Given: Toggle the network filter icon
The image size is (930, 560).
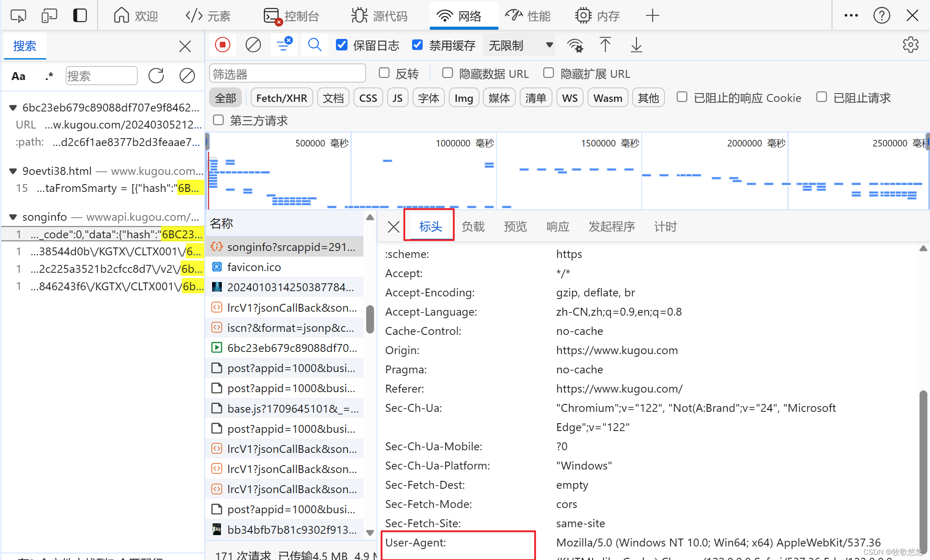Looking at the screenshot, I should pyautogui.click(x=284, y=45).
